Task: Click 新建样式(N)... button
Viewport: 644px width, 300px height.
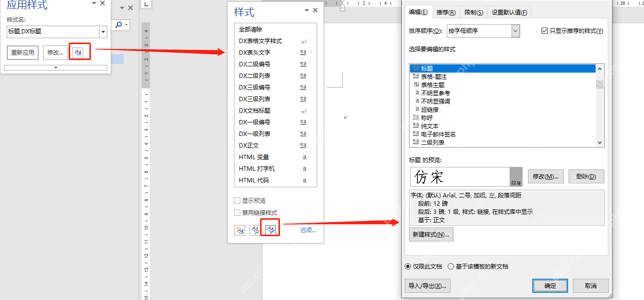Action: (x=431, y=234)
